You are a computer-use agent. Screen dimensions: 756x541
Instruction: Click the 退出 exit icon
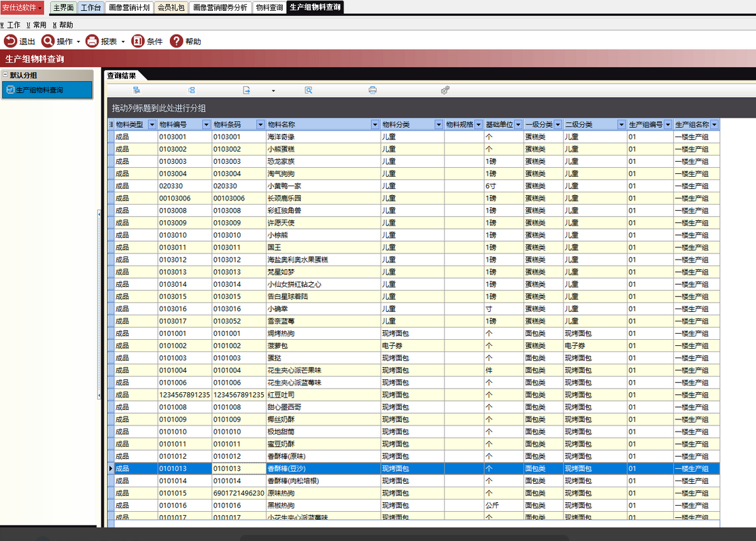10,41
